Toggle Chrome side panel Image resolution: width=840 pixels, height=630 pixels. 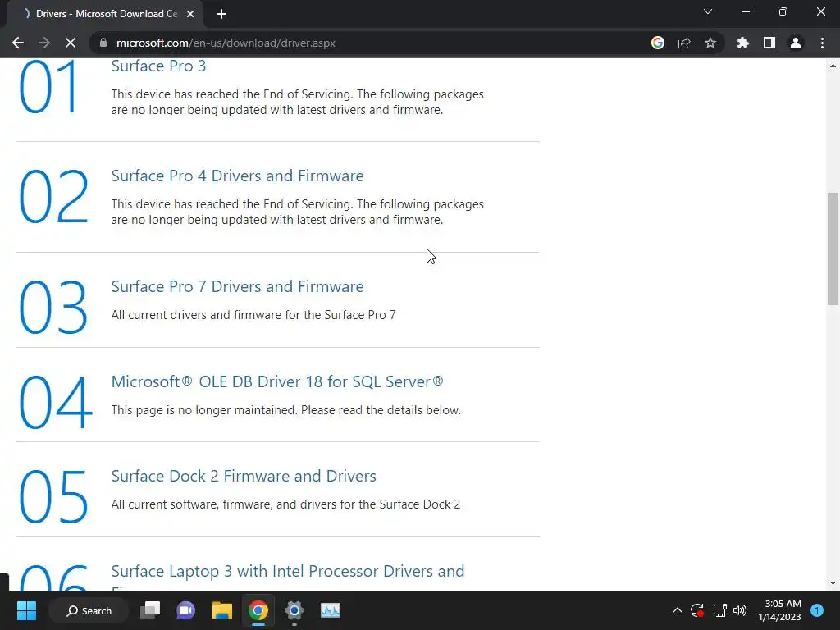click(x=769, y=43)
